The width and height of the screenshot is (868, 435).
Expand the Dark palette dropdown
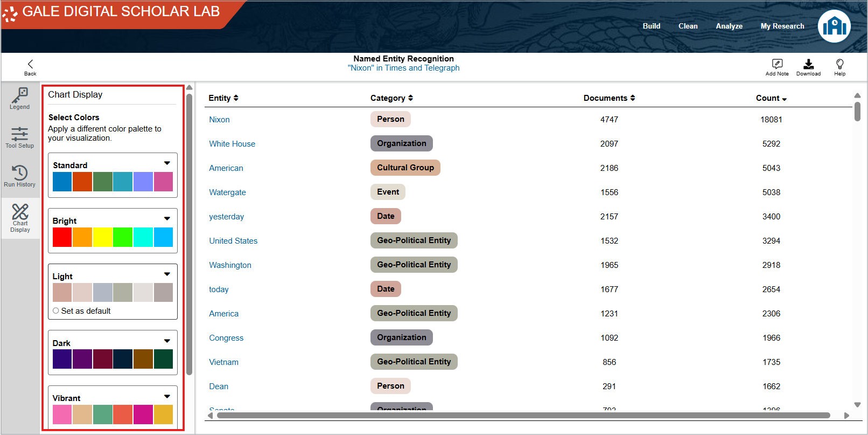click(x=167, y=341)
